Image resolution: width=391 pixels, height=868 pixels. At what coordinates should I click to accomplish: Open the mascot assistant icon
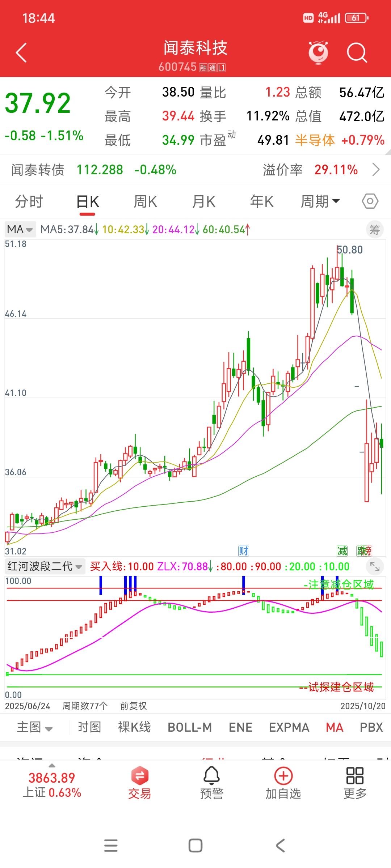coord(318,53)
